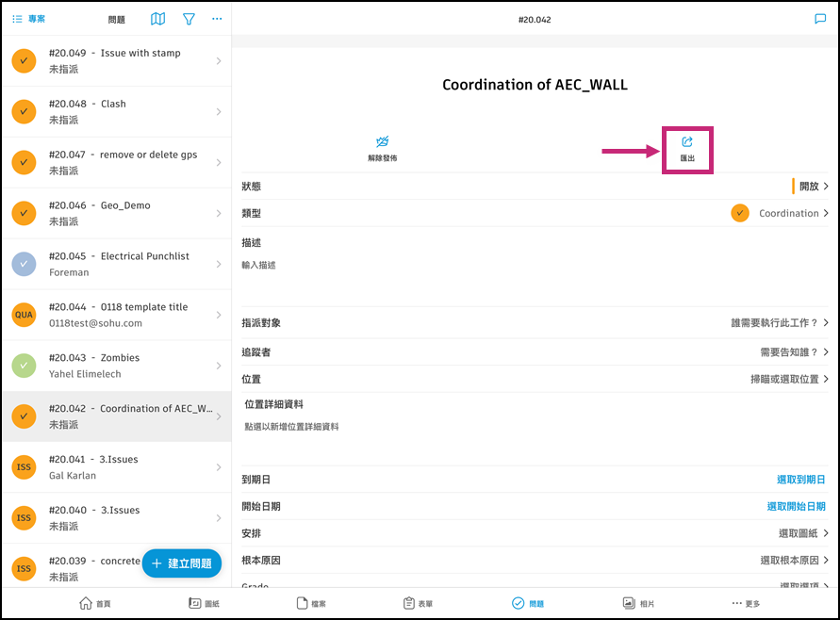Open the map view icon
The height and width of the screenshot is (620, 840).
[x=158, y=19]
